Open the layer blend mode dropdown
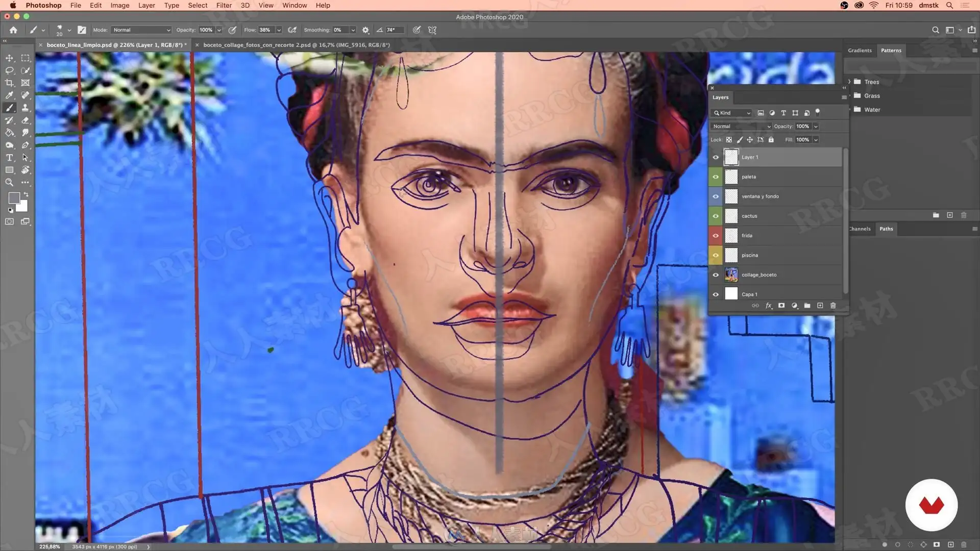980x551 pixels. point(741,127)
